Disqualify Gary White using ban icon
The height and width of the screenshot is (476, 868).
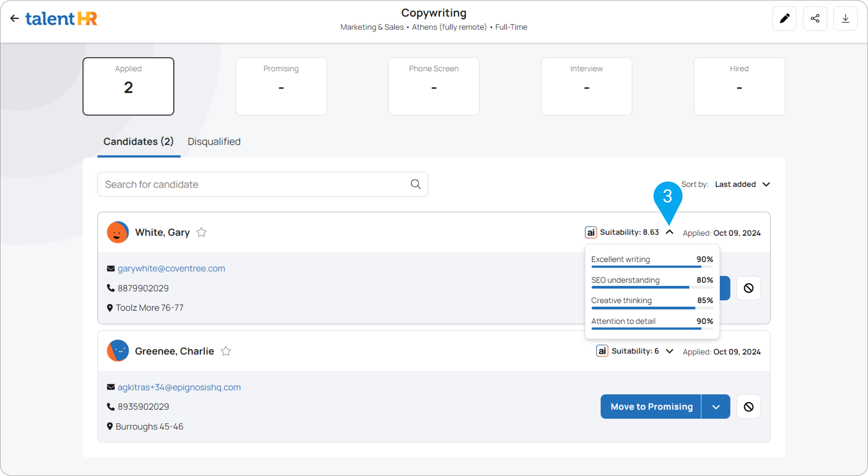748,288
